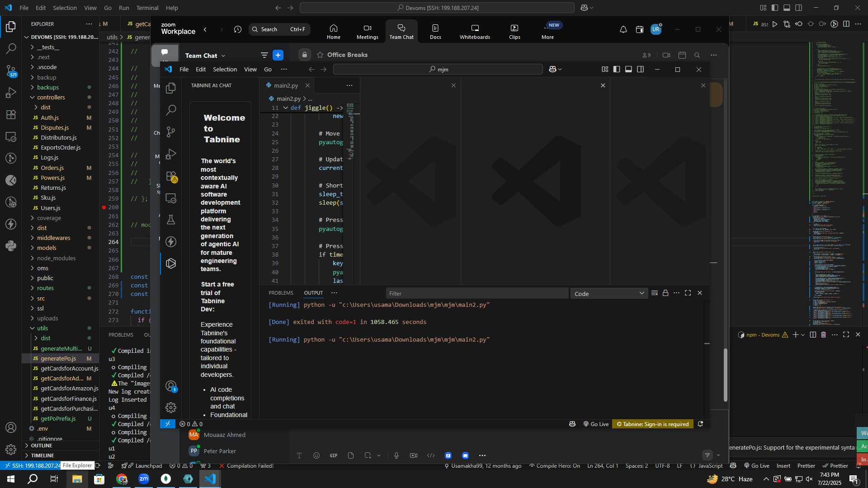Open the Code output channel dropdown

coord(609,294)
